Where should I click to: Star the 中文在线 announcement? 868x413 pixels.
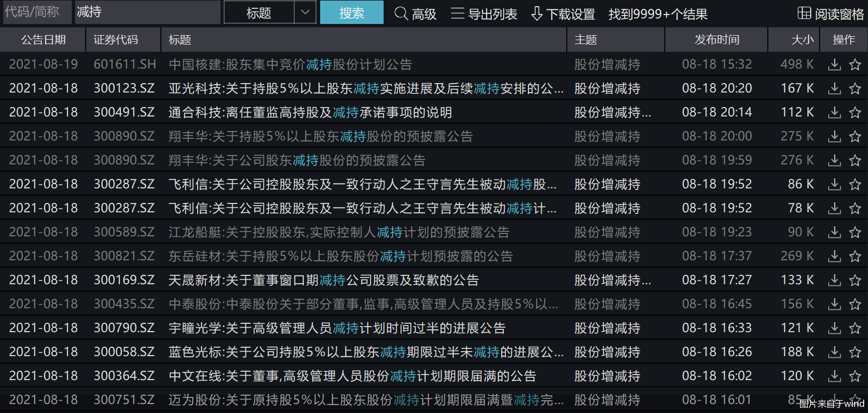[855, 376]
